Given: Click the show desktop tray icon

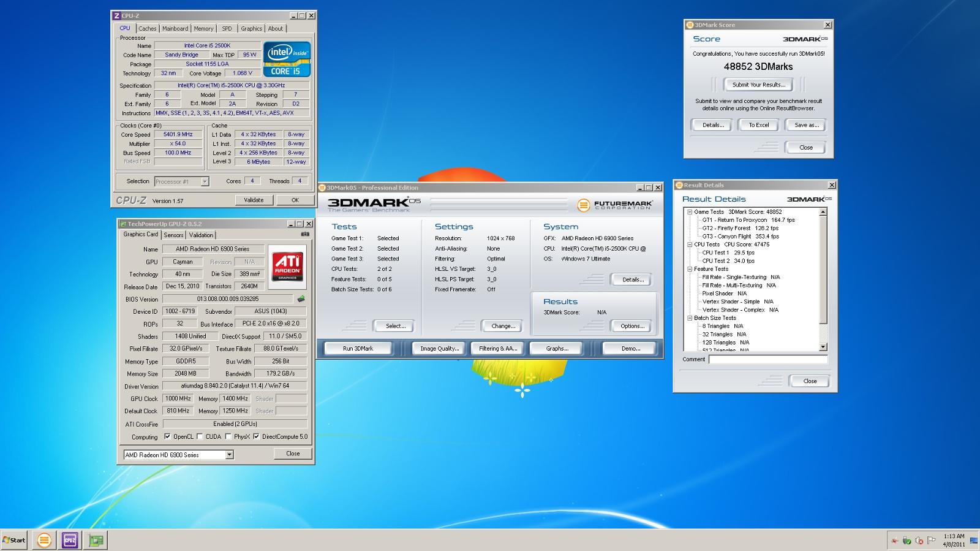Looking at the screenshot, I should click(974, 541).
